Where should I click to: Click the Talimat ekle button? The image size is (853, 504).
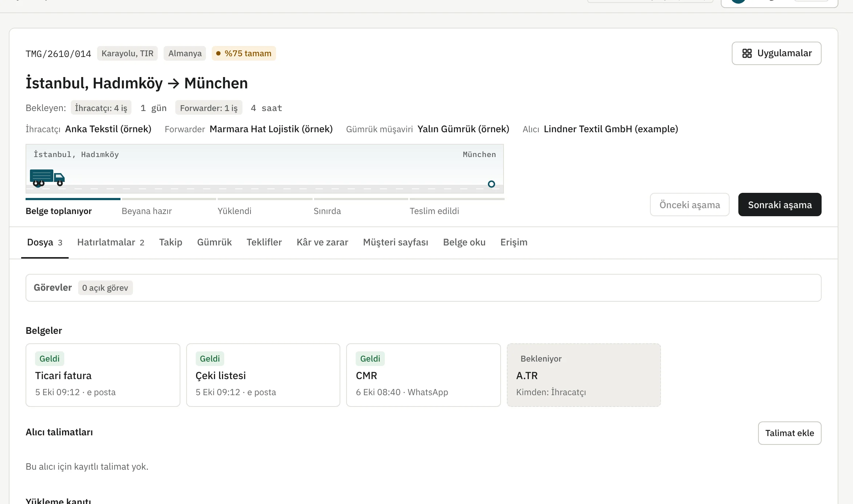pos(789,433)
